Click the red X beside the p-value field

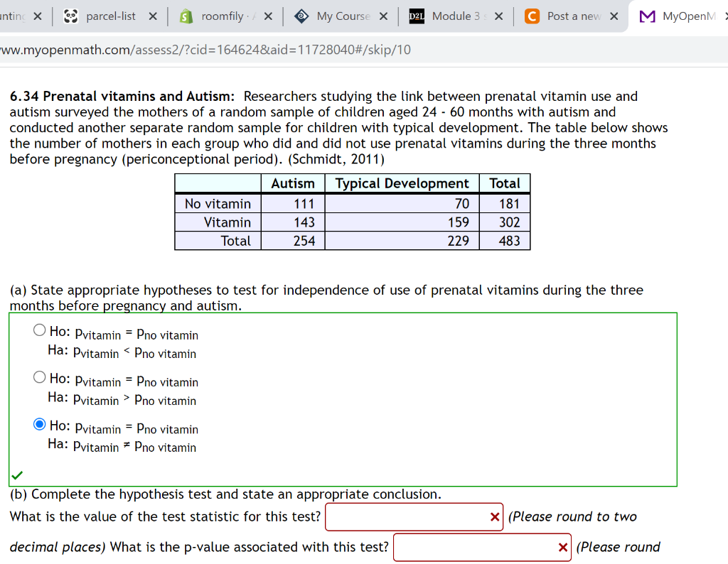563,547
